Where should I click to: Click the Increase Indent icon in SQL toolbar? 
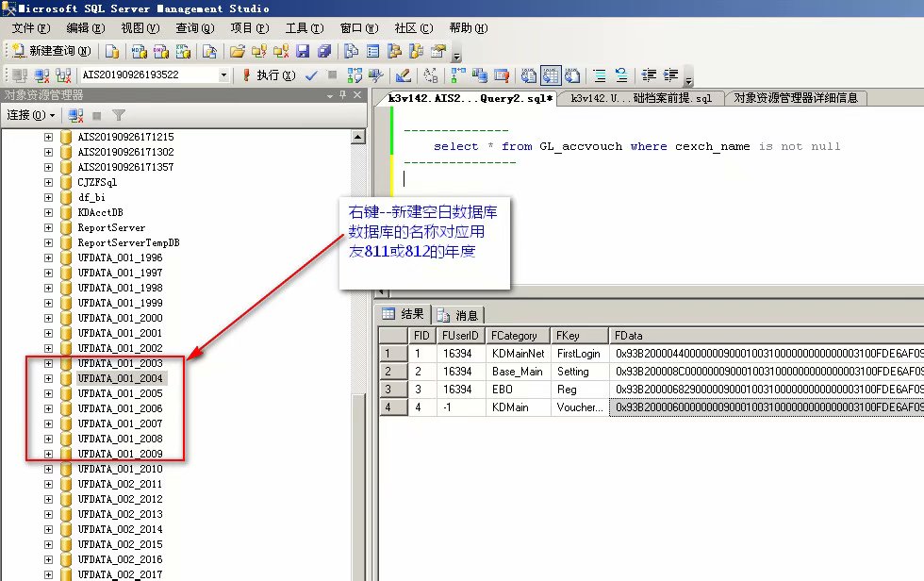(671, 75)
